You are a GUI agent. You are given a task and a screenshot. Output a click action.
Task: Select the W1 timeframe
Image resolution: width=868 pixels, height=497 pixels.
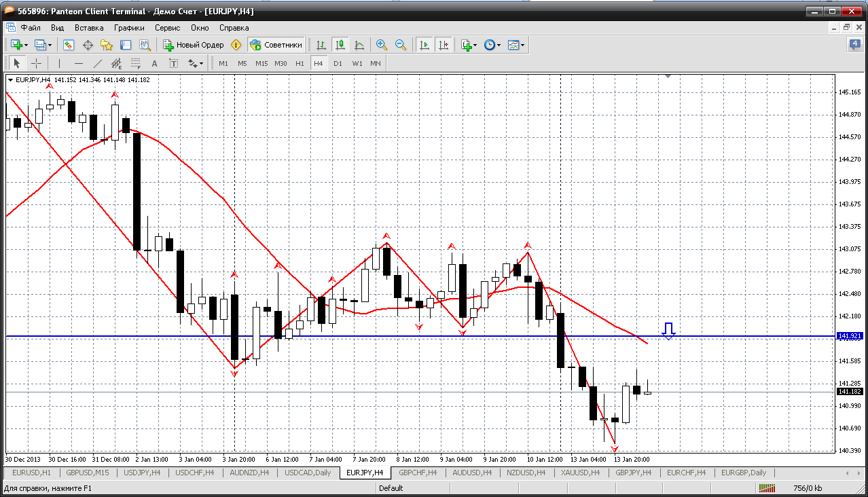pos(357,63)
